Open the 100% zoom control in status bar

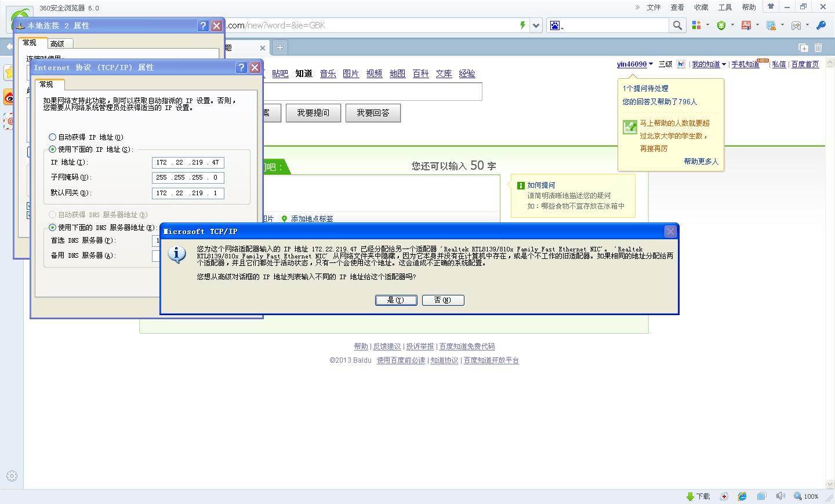pos(807,496)
